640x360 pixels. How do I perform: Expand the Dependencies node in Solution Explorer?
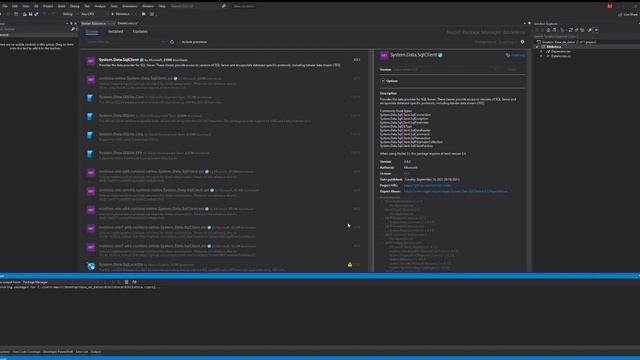click(x=542, y=51)
